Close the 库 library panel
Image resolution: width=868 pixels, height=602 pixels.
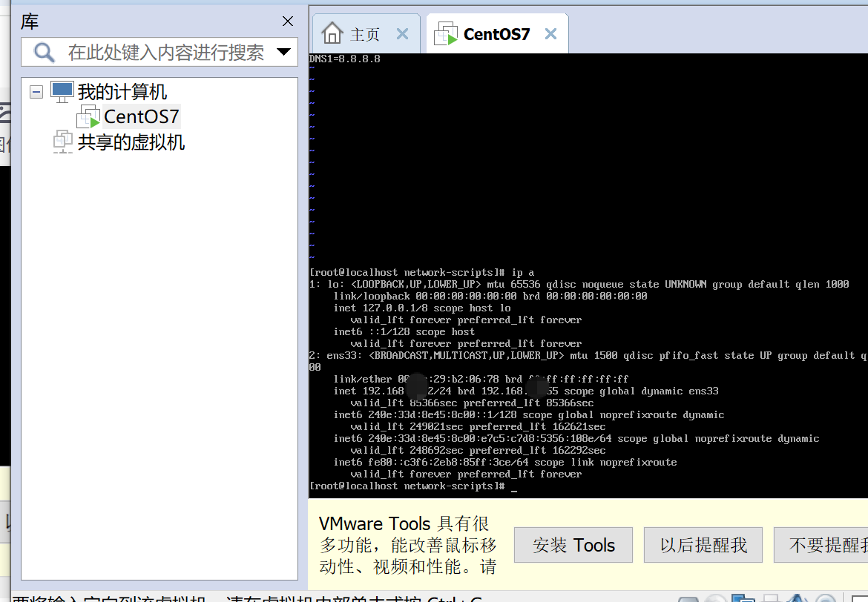pos(287,21)
